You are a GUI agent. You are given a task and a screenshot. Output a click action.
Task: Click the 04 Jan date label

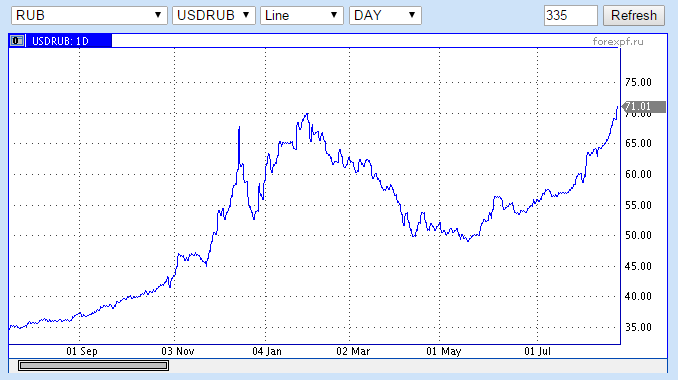267,351
